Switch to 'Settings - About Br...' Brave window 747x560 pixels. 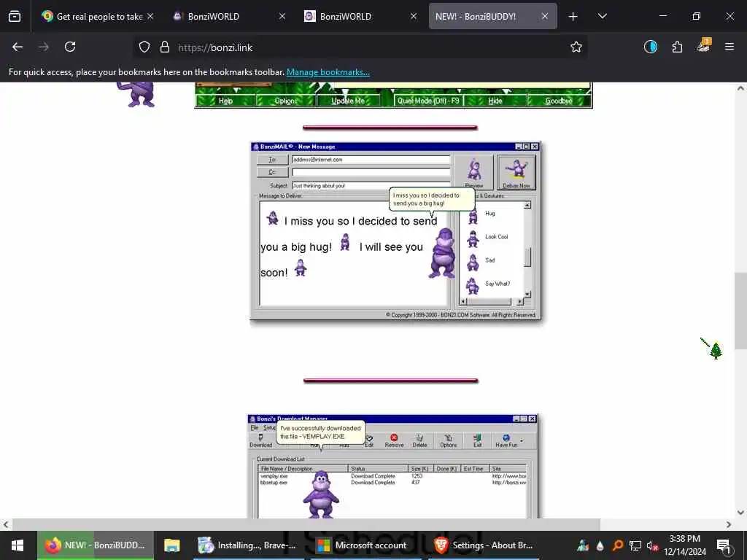point(484,545)
